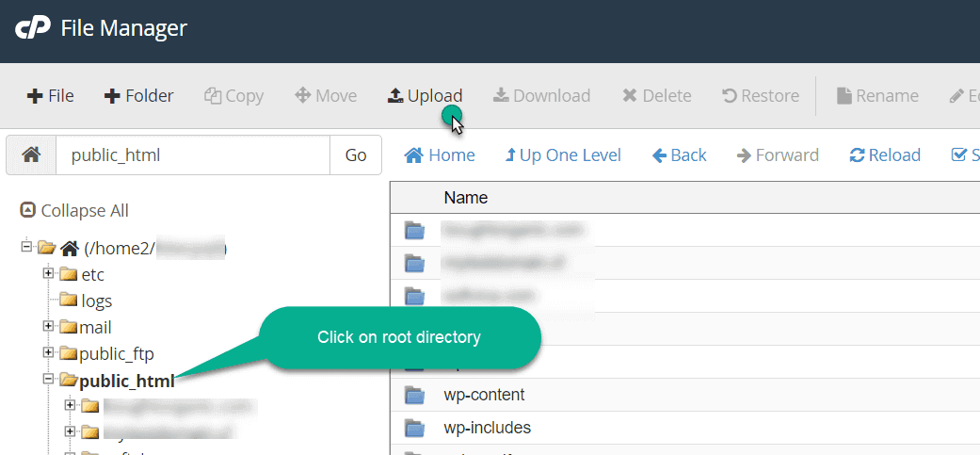Sort by the Name column header
This screenshot has height=455, width=980.
(x=466, y=198)
